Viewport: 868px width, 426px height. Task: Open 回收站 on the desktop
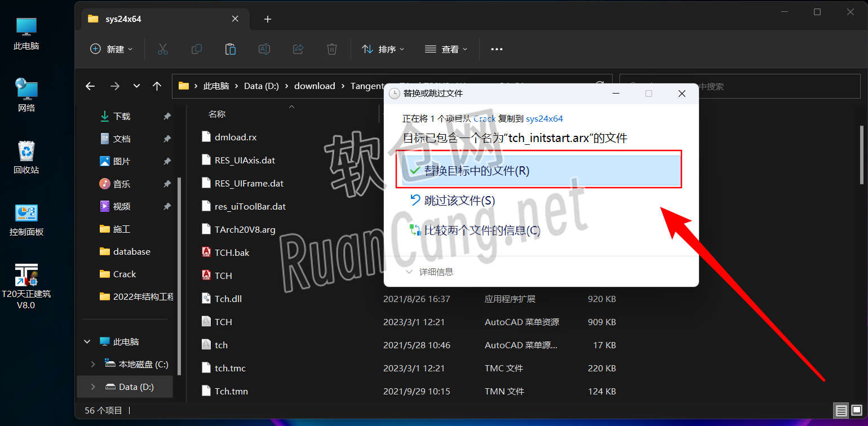26,161
